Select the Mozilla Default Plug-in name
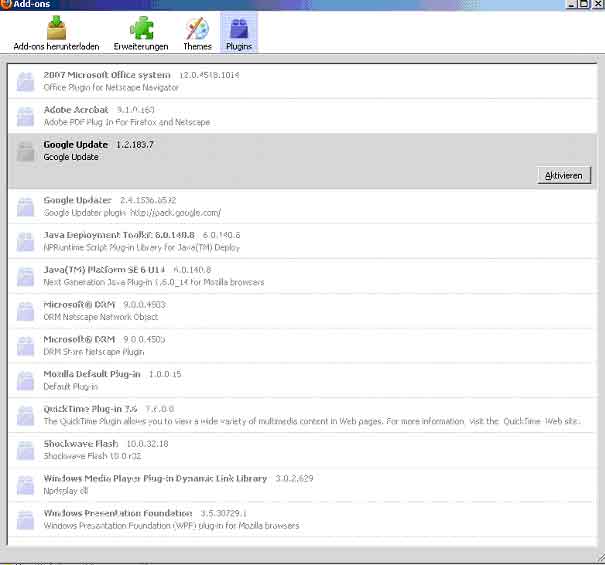The height and width of the screenshot is (565, 605). pyautogui.click(x=92, y=374)
